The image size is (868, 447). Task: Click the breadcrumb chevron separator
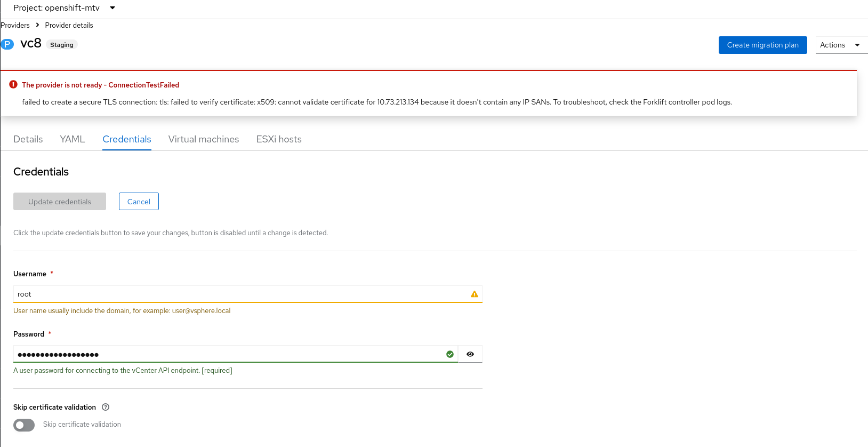click(x=37, y=25)
